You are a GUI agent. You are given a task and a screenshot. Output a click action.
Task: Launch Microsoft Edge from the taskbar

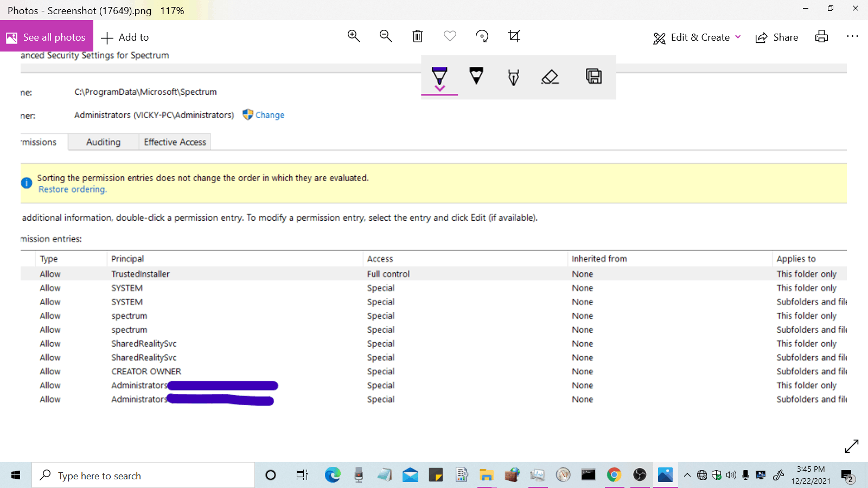pyautogui.click(x=333, y=475)
